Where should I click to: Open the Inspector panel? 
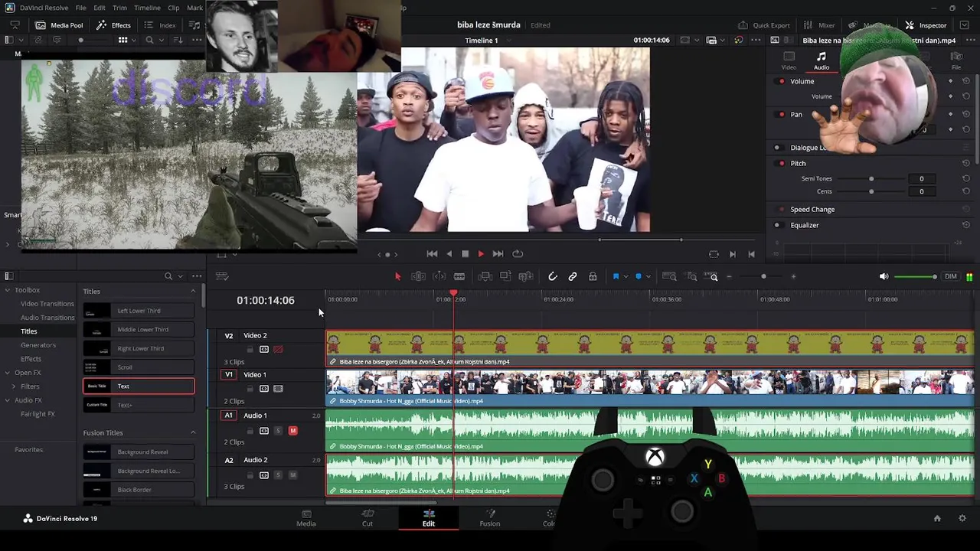tap(926, 25)
